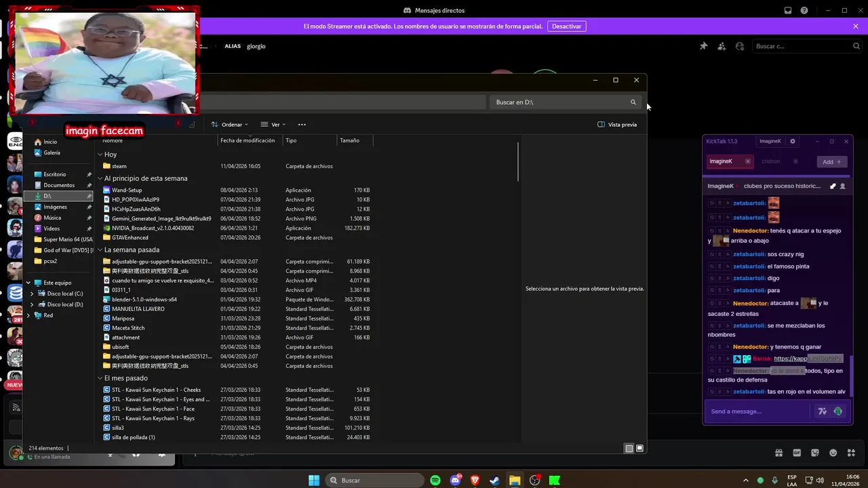
Task: Collapse the Al principio de esta semana group
Action: [100, 178]
